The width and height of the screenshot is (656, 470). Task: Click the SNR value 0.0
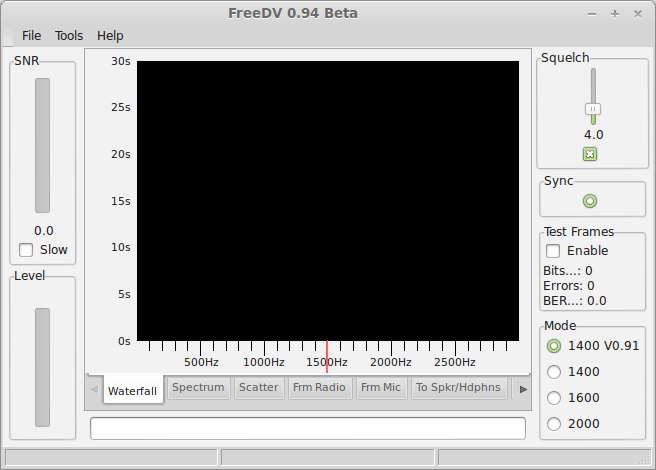tap(44, 231)
